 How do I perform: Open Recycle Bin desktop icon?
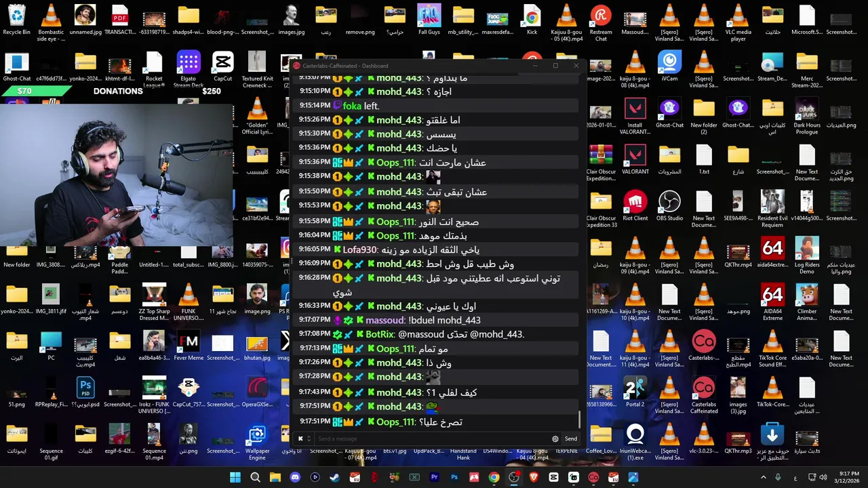(16, 20)
